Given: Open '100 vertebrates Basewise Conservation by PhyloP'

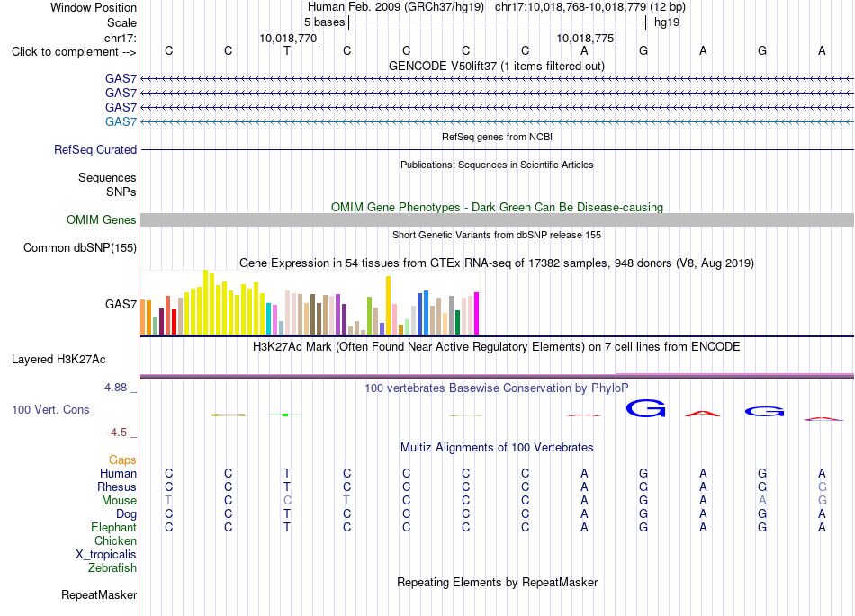Looking at the screenshot, I should click(x=497, y=388).
